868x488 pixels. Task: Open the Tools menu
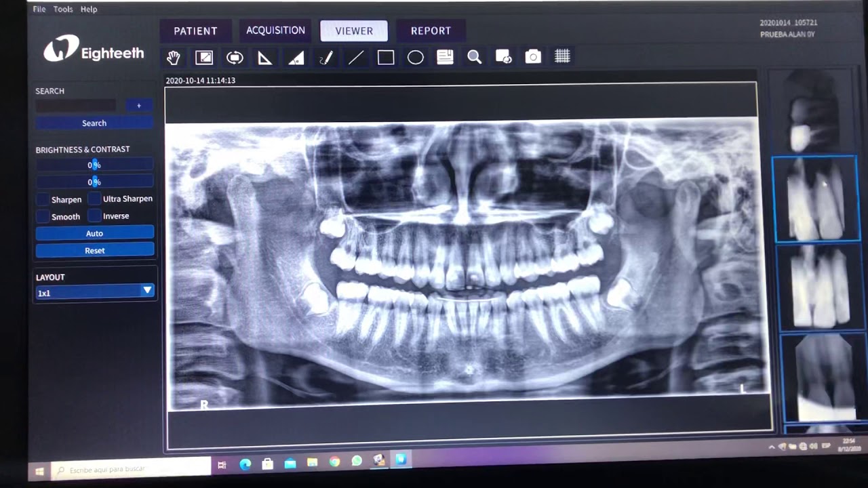pos(63,9)
